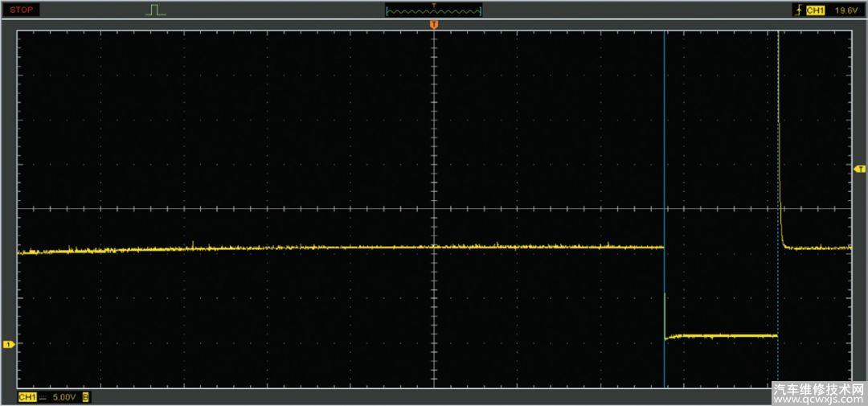Click the waveform memory overview bar

(x=433, y=11)
